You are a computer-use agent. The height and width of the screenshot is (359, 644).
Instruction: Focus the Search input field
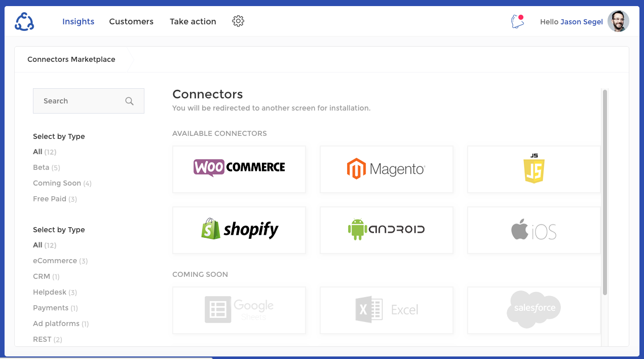pyautogui.click(x=89, y=101)
